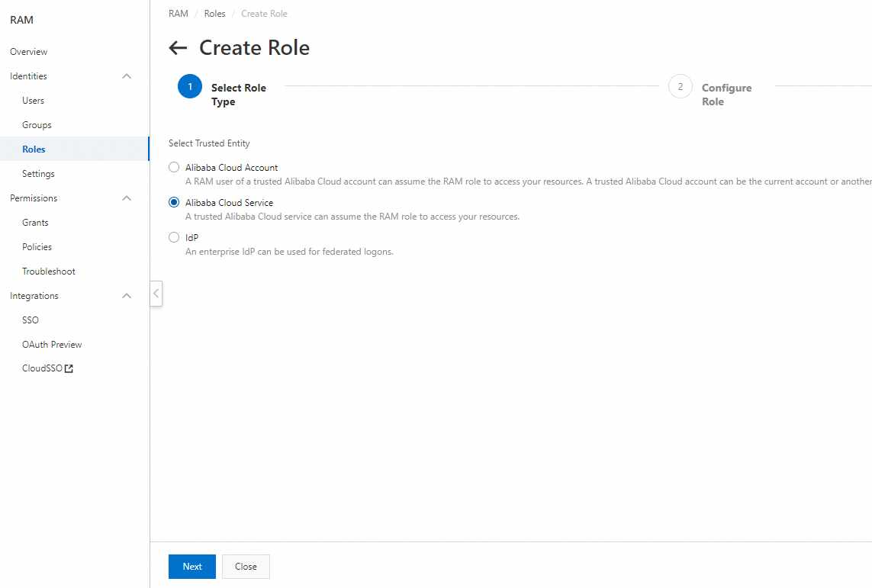
Task: Collapse the page using the side panel arrow
Action: click(x=156, y=294)
